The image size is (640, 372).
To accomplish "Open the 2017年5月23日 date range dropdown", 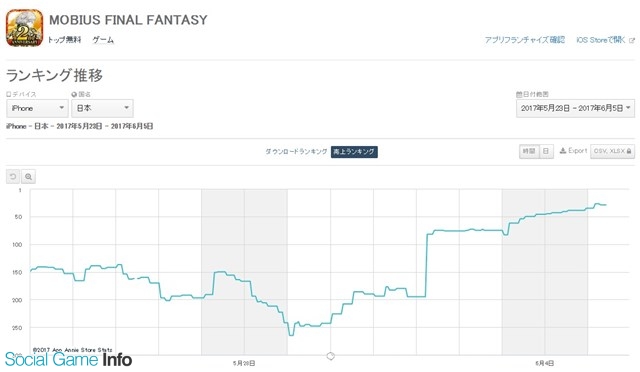I will tap(576, 108).
